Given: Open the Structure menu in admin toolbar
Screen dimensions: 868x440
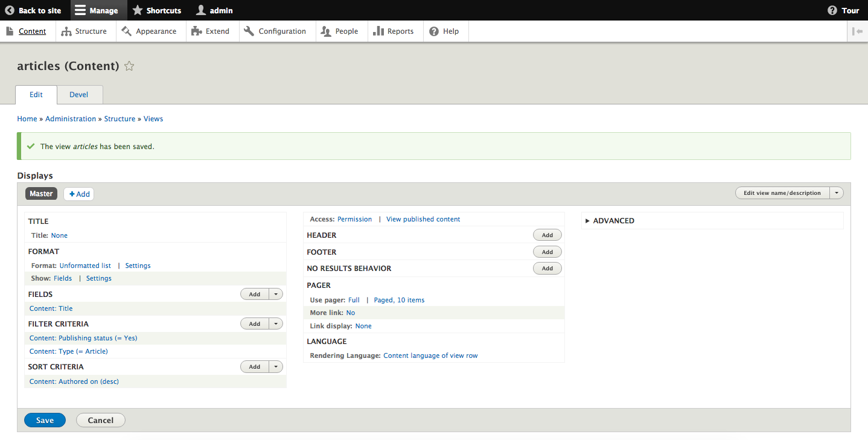Looking at the screenshot, I should click(x=84, y=31).
